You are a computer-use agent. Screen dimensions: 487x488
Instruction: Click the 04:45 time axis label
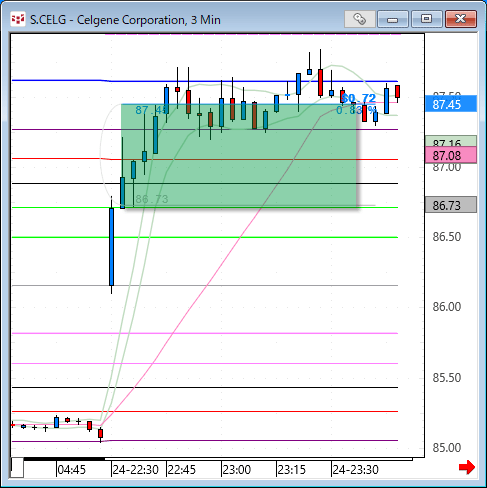coord(72,470)
